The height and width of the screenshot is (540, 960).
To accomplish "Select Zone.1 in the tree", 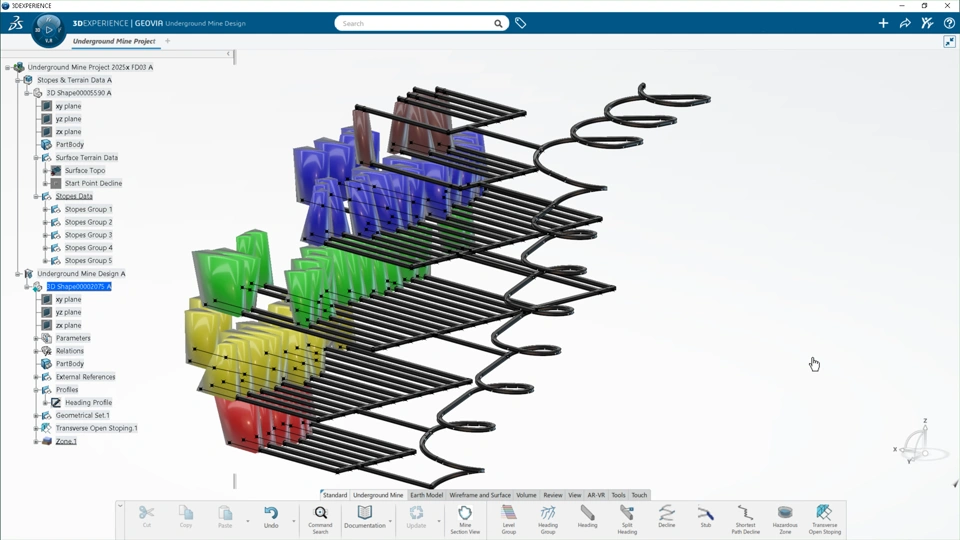I will (66, 441).
